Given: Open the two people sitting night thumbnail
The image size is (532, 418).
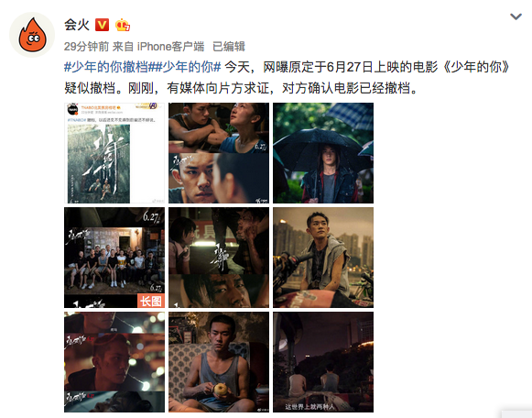Looking at the screenshot, I should [x=323, y=362].
